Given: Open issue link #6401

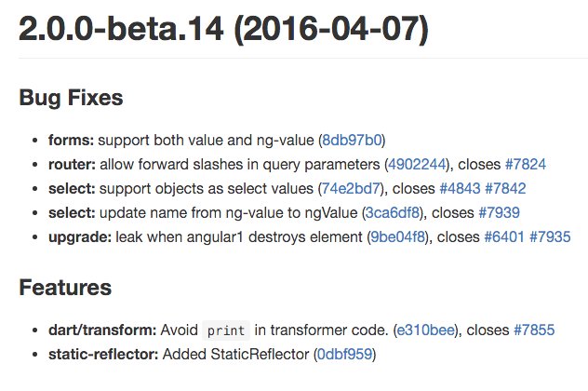Looking at the screenshot, I should pyautogui.click(x=504, y=236).
